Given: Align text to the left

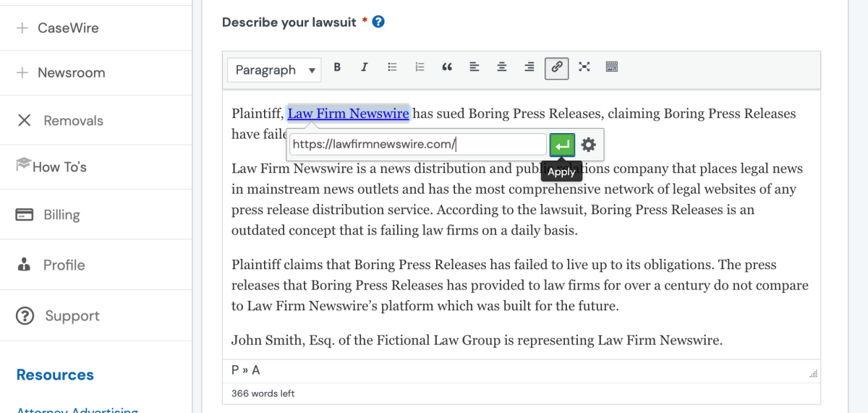Looking at the screenshot, I should coord(475,67).
